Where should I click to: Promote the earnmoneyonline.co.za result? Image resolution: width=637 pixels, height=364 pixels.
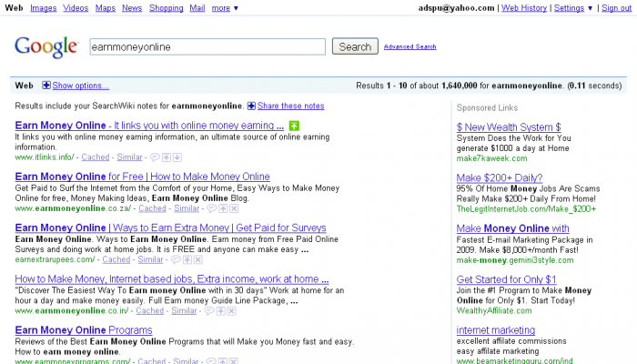point(223,208)
